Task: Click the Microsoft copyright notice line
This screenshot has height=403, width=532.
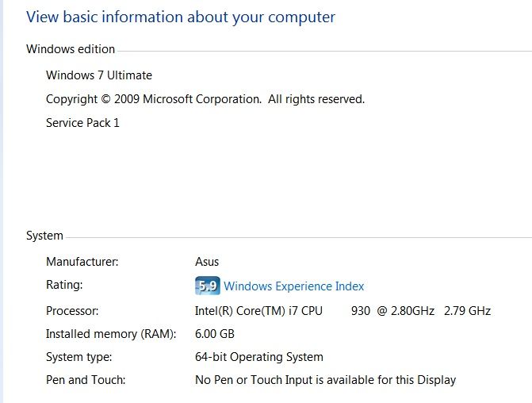Action: point(205,99)
